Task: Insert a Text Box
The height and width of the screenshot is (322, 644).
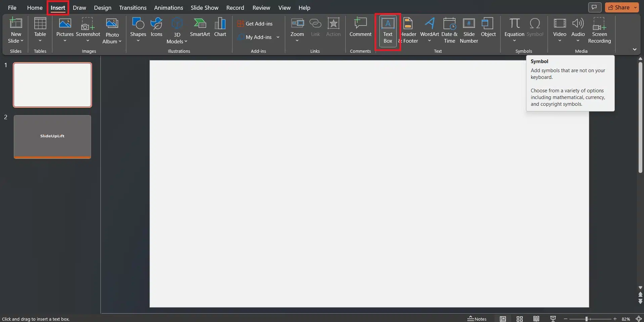Action: 388,30
